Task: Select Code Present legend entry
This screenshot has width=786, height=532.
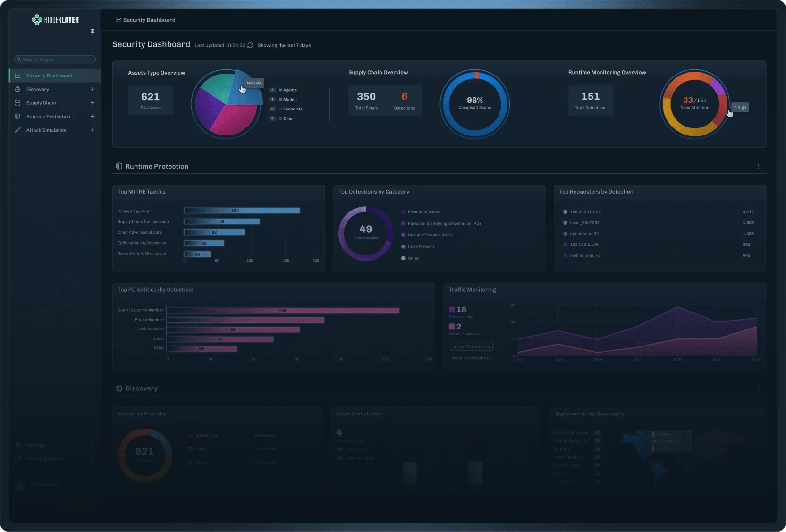Action: [418, 246]
